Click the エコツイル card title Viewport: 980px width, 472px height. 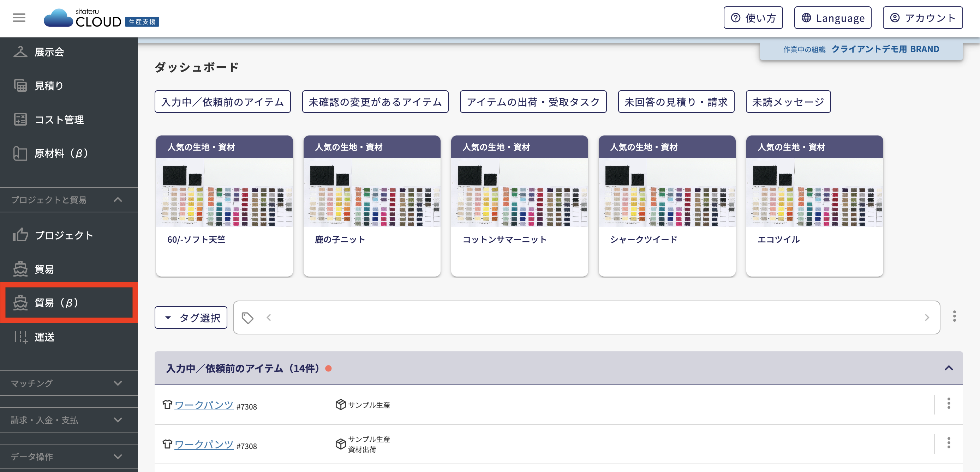(778, 240)
